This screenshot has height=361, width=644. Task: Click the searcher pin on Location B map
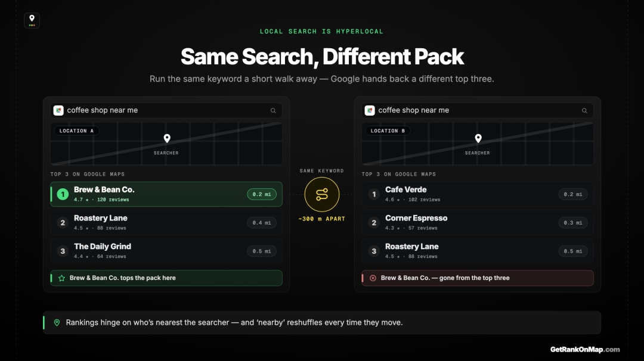[478, 139]
